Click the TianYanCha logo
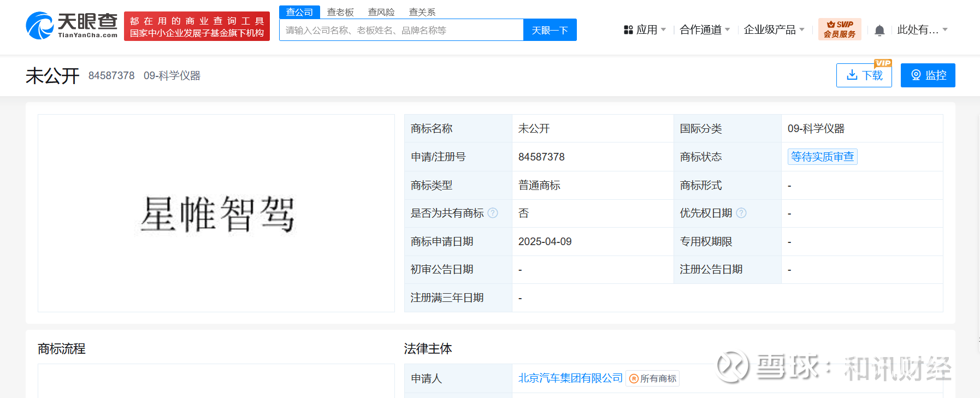Viewport: 980px width, 398px height. pos(72,26)
